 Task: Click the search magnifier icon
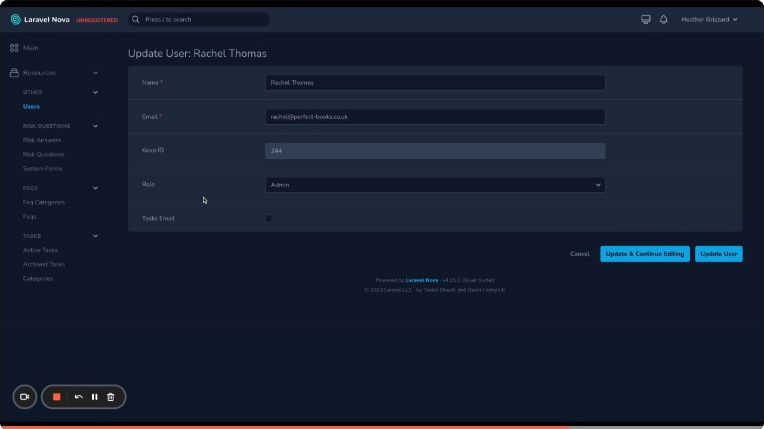click(x=135, y=20)
